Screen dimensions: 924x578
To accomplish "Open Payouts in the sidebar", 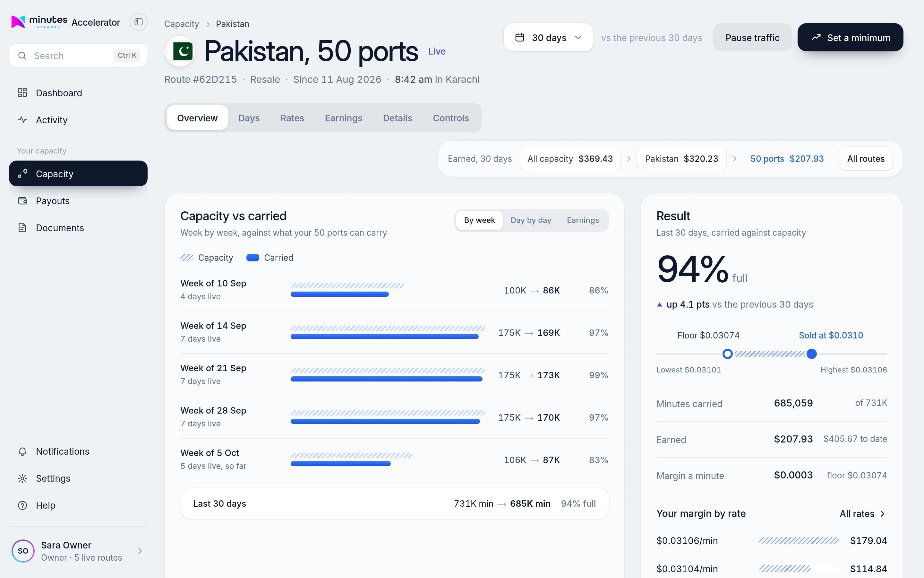I will point(78,201).
